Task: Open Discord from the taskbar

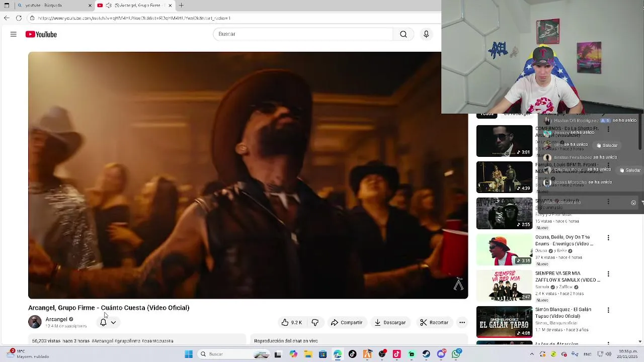Action: (441, 354)
